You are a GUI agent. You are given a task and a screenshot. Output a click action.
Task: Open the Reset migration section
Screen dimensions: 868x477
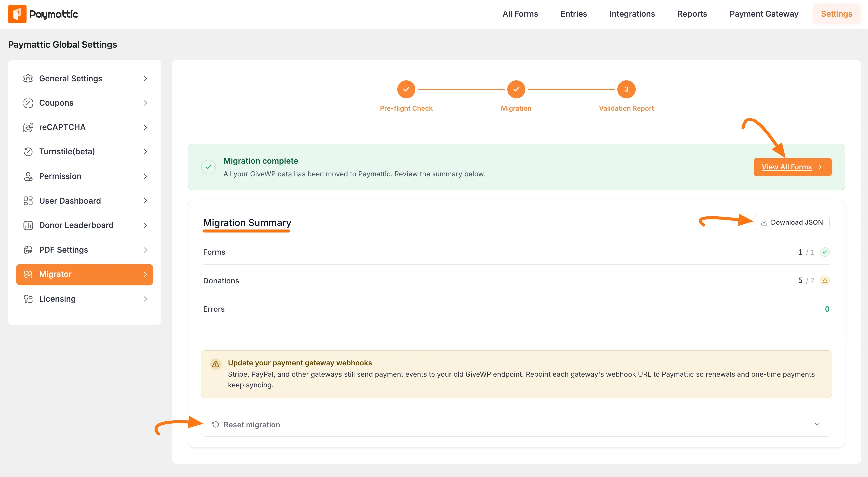coord(516,424)
